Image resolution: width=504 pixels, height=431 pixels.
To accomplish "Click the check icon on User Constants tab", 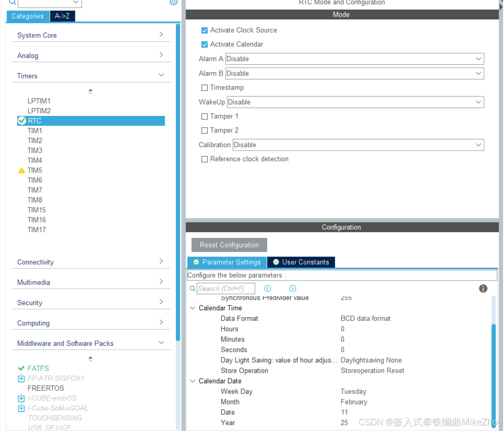I will (276, 262).
